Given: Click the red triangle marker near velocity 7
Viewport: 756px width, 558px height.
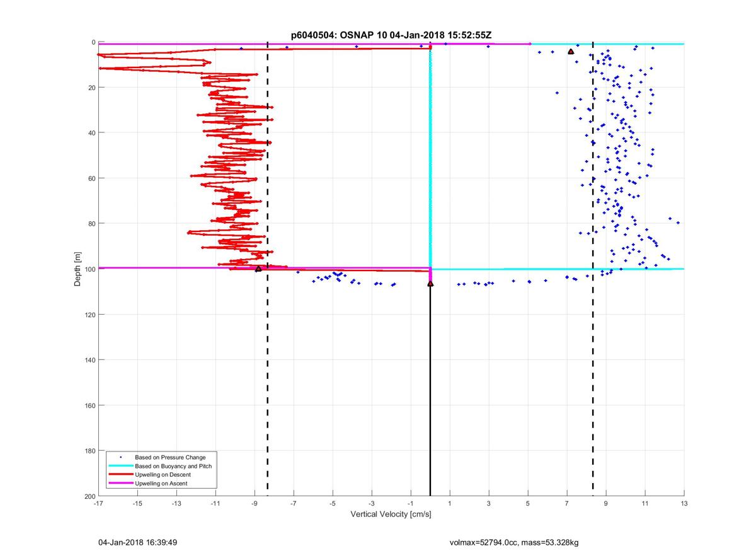Looking at the screenshot, I should [571, 52].
